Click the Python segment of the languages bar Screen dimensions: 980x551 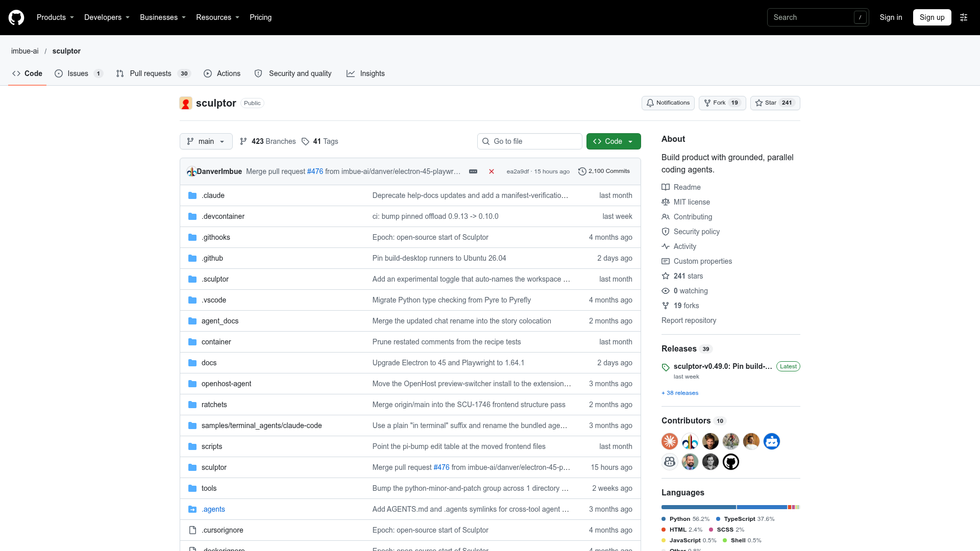(699, 507)
